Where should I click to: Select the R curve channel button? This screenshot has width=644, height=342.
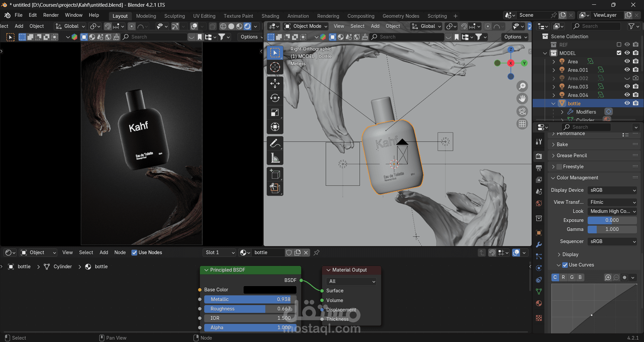pos(563,277)
